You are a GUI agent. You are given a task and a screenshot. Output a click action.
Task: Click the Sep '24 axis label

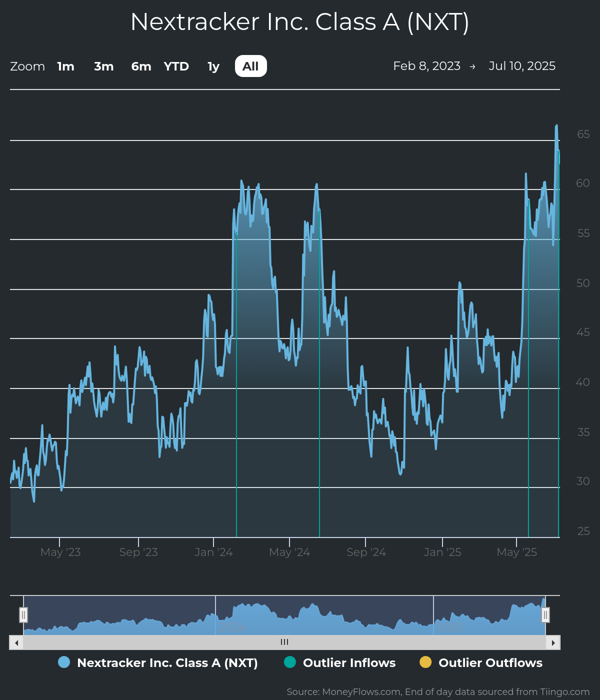point(366,552)
